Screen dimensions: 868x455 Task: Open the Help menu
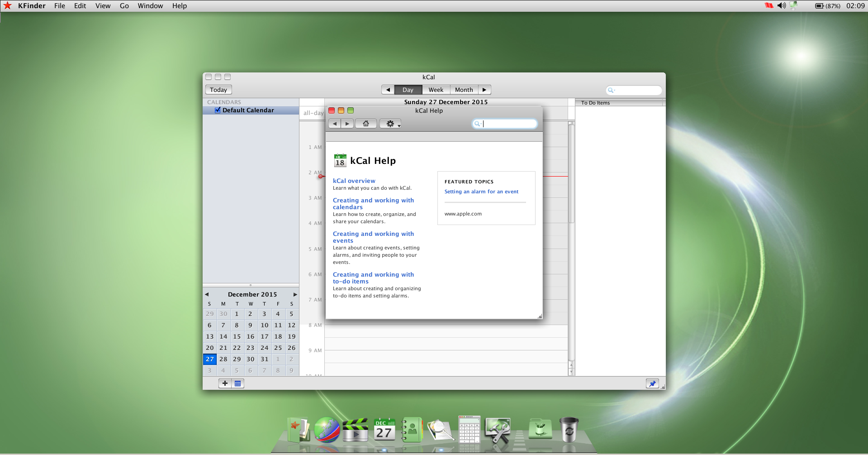click(x=180, y=6)
